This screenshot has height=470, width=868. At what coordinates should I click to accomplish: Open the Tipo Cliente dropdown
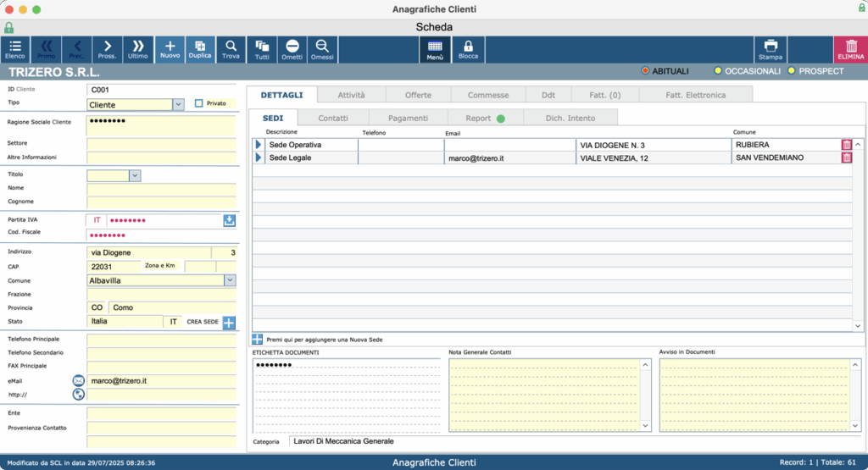pos(178,104)
